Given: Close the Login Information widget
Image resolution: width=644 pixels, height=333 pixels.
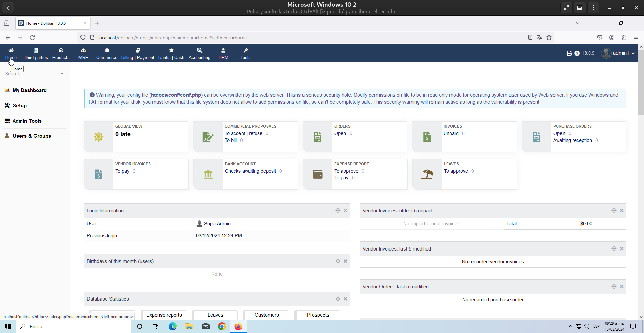Looking at the screenshot, I should pyautogui.click(x=345, y=211).
